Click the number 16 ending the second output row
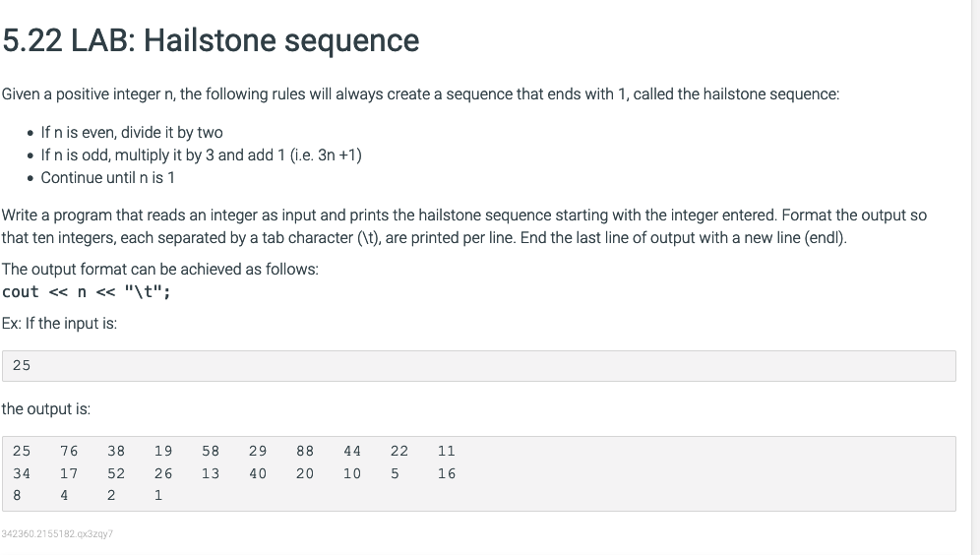 447,473
